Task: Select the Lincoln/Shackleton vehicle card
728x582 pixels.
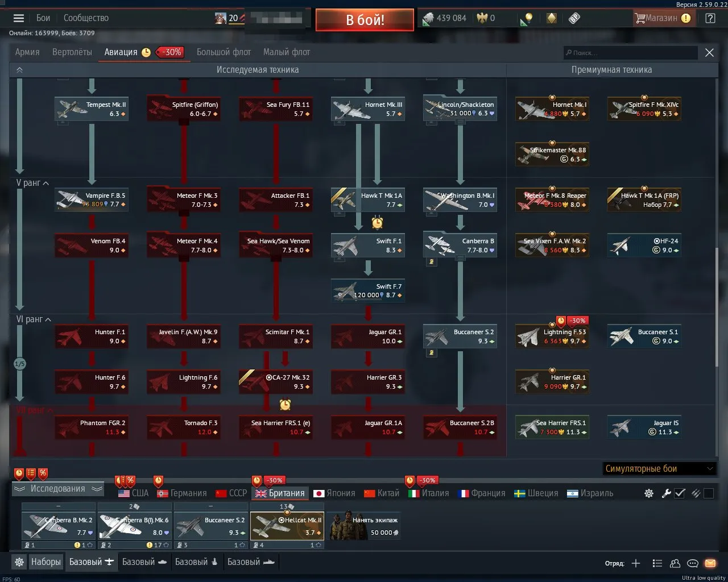Action: coord(460,109)
